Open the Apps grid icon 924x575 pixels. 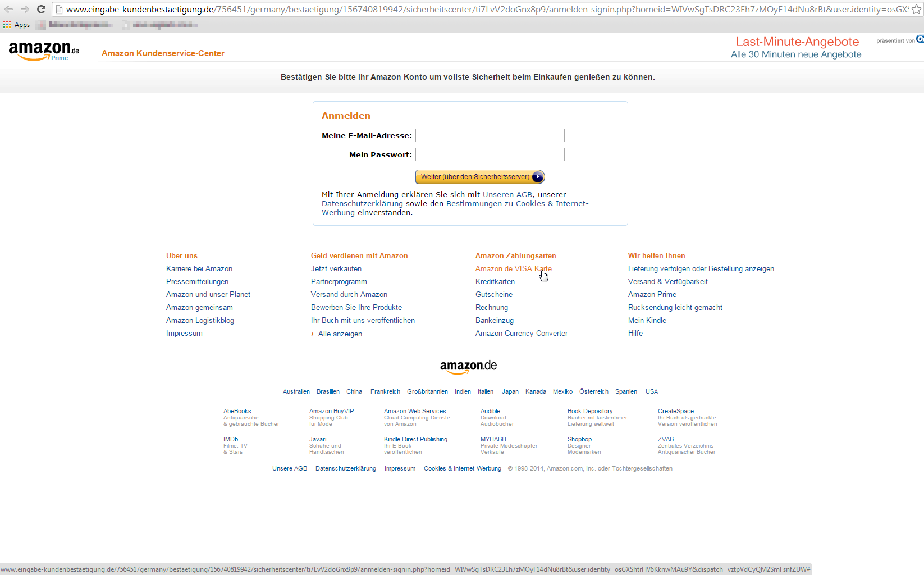click(7, 25)
